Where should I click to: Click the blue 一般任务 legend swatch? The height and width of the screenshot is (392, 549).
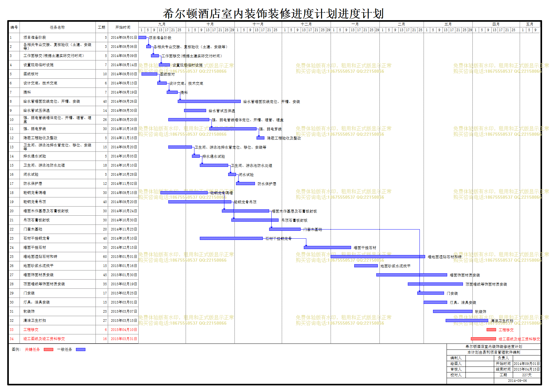(81, 349)
